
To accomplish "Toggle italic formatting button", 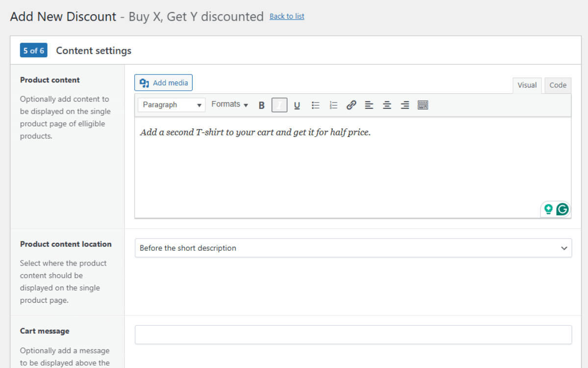I will point(279,105).
